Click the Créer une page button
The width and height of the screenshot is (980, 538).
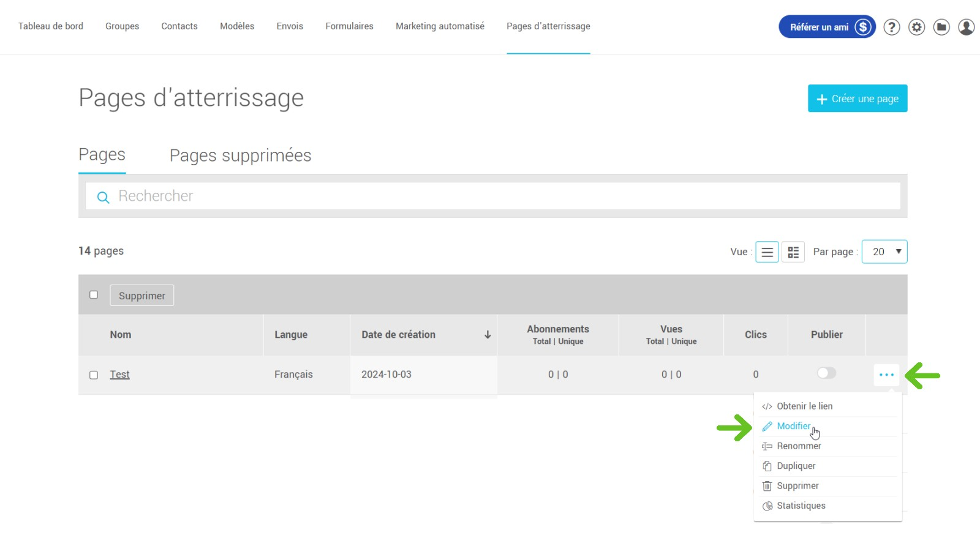click(857, 99)
